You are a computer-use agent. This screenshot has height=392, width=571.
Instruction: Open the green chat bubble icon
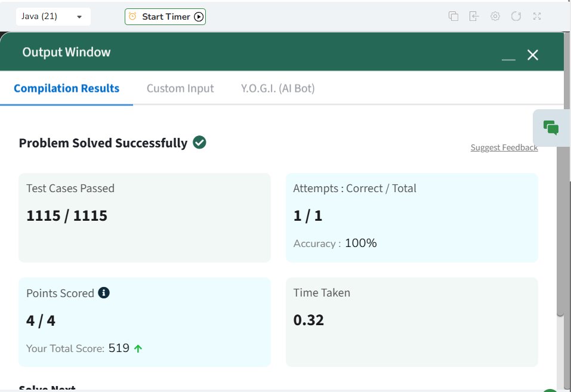pyautogui.click(x=551, y=128)
